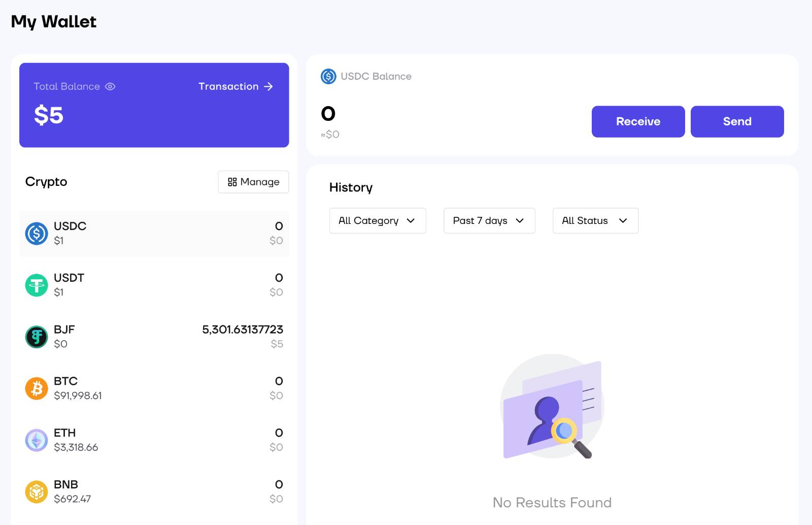Click the USDT Tether coin icon
This screenshot has width=812, height=525.
(37, 285)
